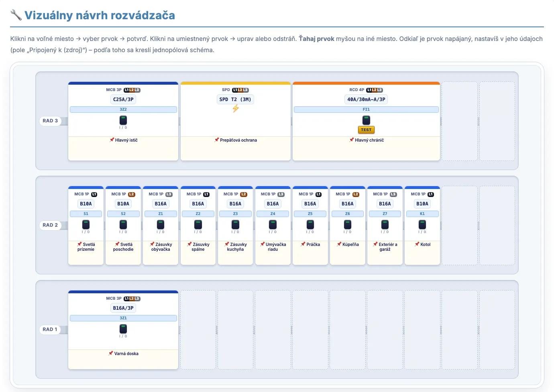The image size is (554, 392).
Task: Click the 40A/30mA-A/3P rating label
Action: pos(366,100)
